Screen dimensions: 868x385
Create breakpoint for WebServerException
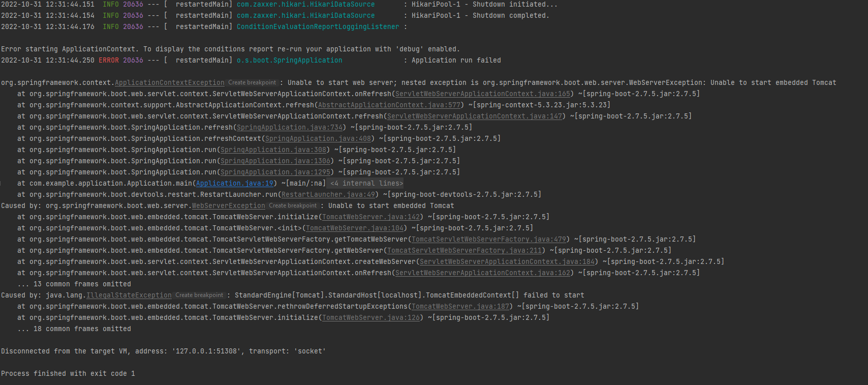(x=293, y=205)
